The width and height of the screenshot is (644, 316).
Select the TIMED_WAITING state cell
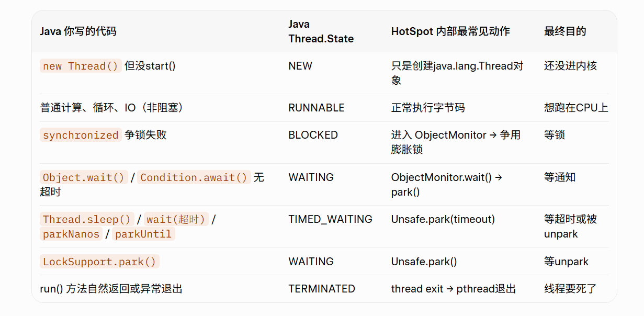point(330,219)
